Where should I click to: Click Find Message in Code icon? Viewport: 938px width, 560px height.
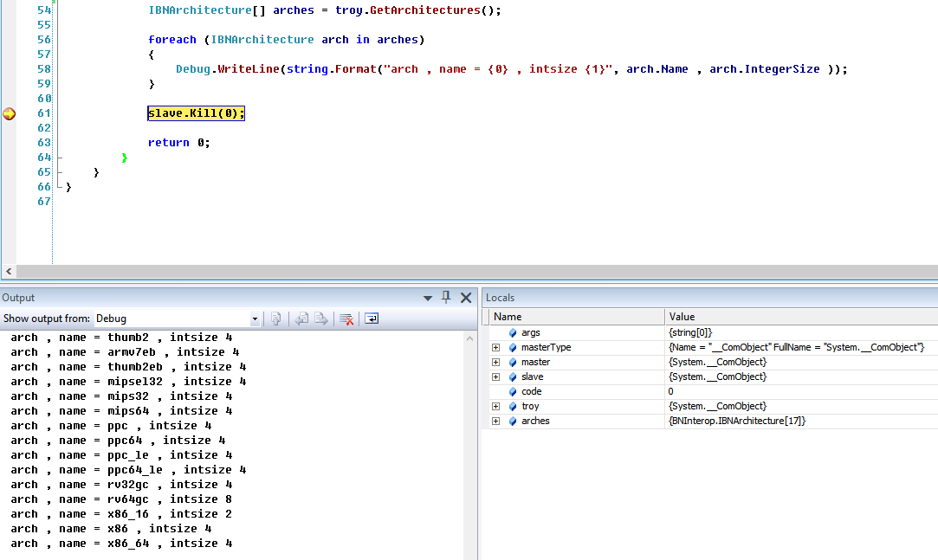point(275,319)
